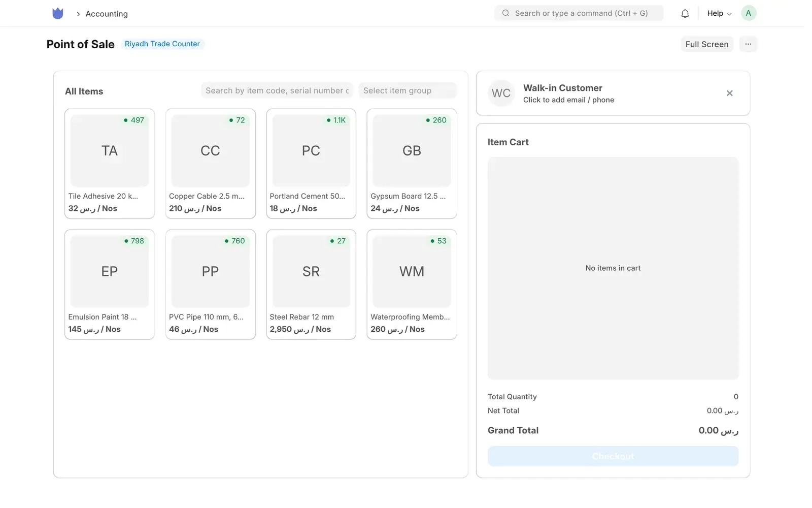Click the 1.1K stock badge on Portland Cement
Screen dimensions: 812x508
tap(336, 120)
